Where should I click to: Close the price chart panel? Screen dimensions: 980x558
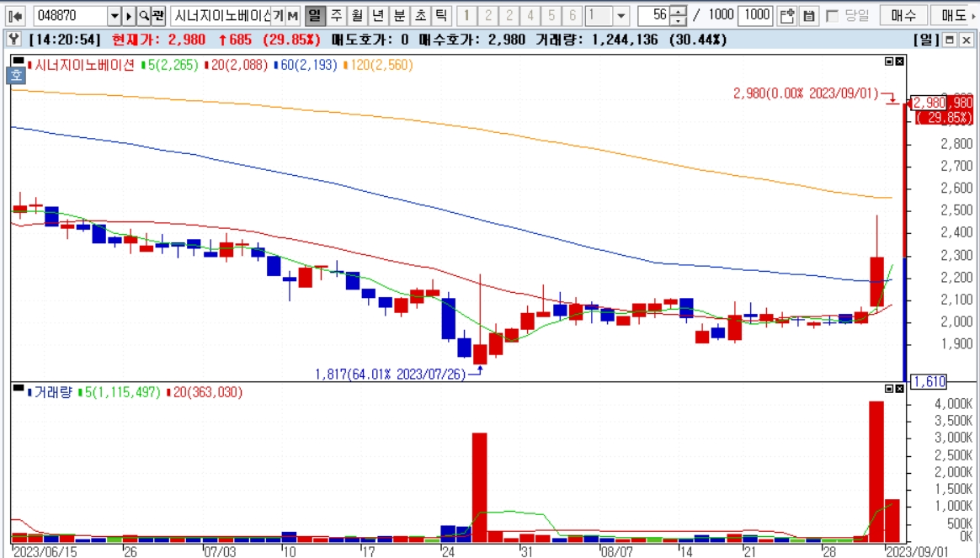point(899,61)
